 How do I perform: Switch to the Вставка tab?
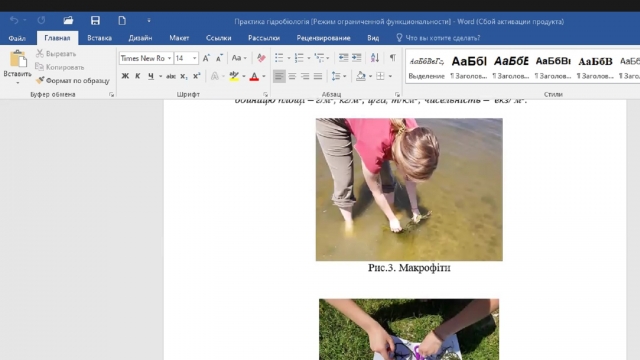99,38
